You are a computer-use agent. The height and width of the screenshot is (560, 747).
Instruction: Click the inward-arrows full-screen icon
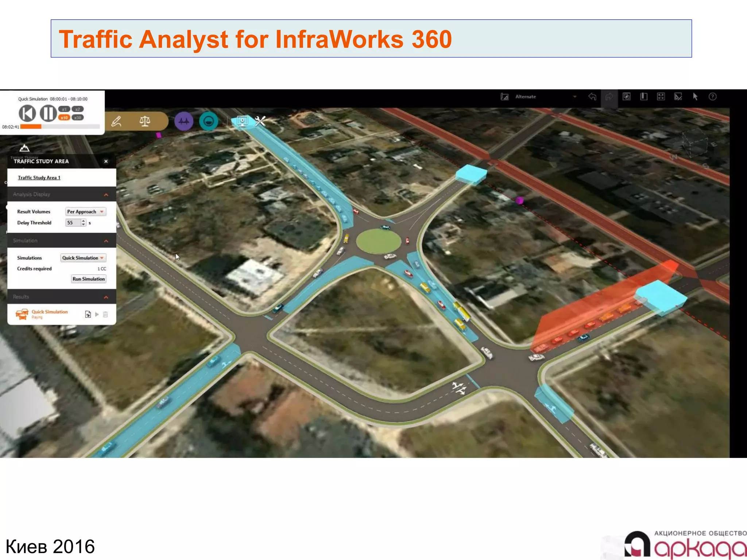[x=661, y=97]
